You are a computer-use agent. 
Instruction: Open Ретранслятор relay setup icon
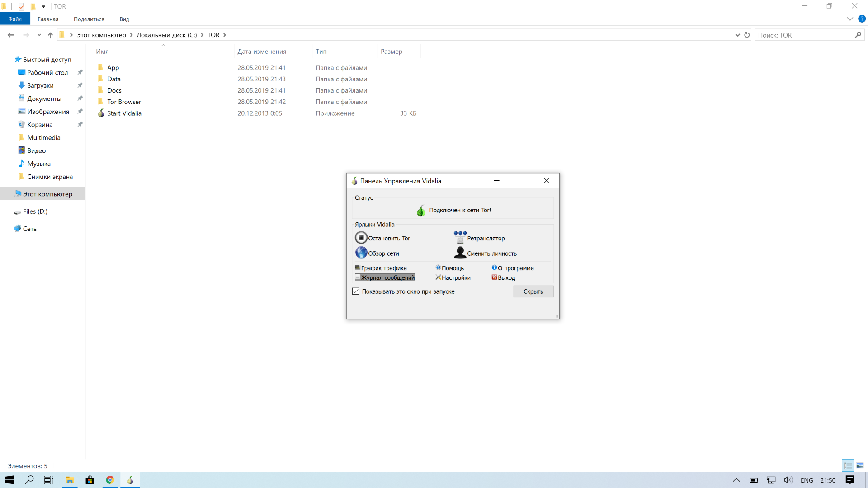(x=460, y=238)
